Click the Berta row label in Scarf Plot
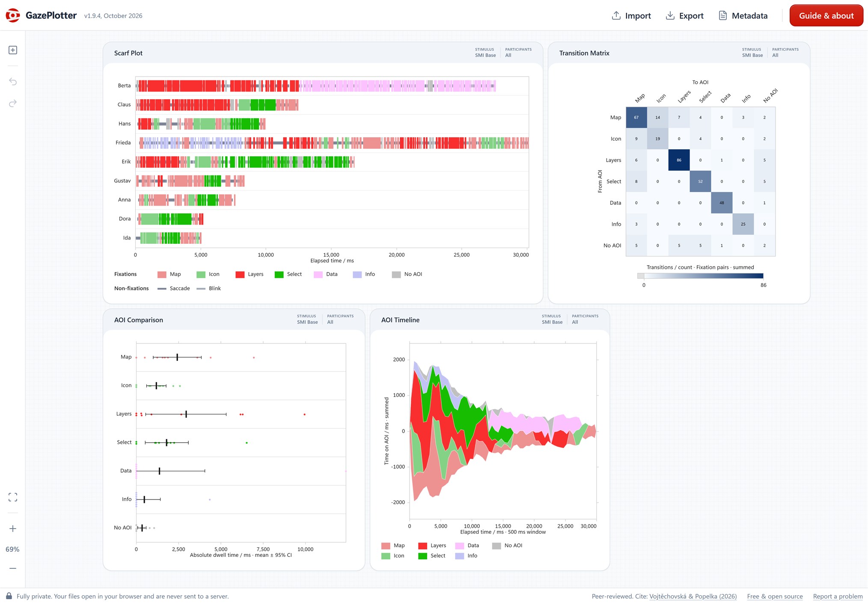Image resolution: width=868 pixels, height=603 pixels. [x=124, y=86]
